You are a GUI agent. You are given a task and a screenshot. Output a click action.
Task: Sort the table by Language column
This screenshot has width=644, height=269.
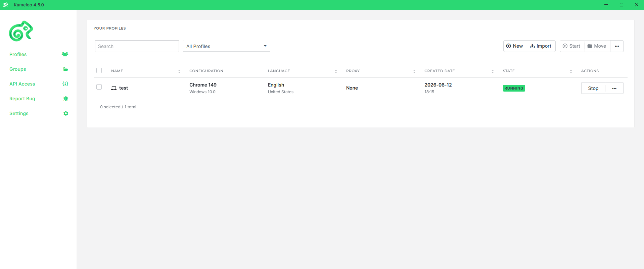click(x=336, y=71)
